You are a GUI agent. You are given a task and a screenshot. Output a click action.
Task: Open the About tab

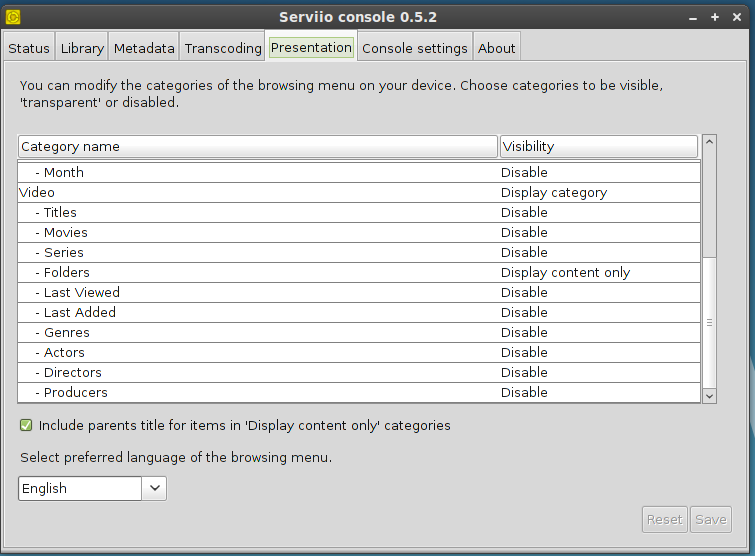496,48
